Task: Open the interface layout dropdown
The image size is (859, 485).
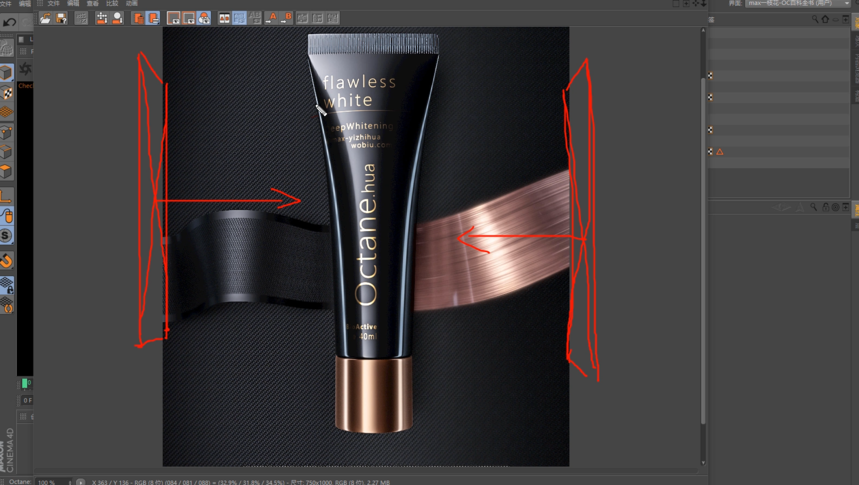Action: click(798, 3)
